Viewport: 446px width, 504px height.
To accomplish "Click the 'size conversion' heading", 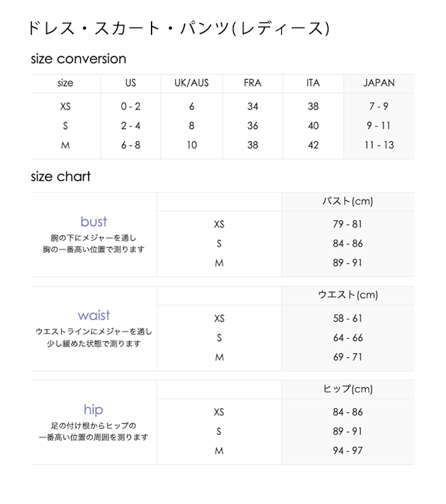I will coord(78,59).
